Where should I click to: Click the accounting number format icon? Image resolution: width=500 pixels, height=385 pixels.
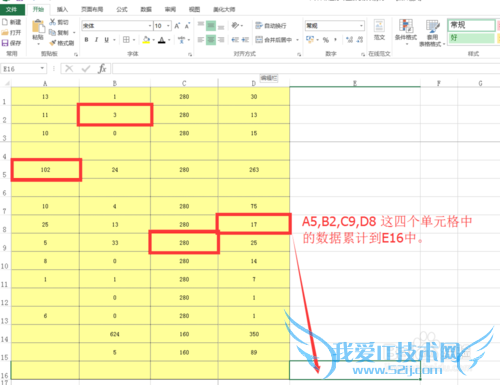[310, 40]
